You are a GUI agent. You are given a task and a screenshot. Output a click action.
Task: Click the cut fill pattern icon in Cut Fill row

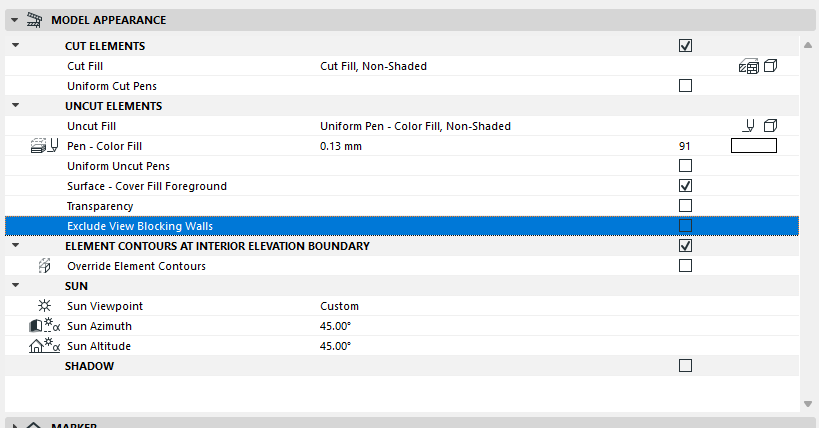(x=748, y=67)
